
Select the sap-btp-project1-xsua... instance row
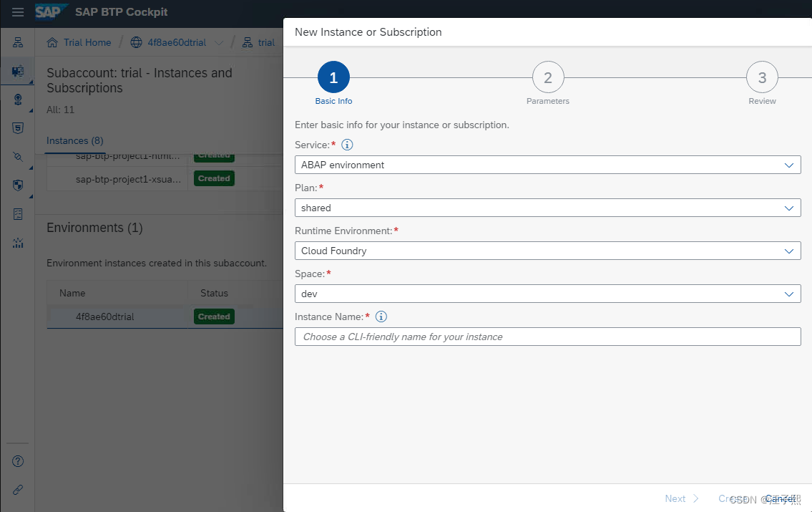point(165,179)
